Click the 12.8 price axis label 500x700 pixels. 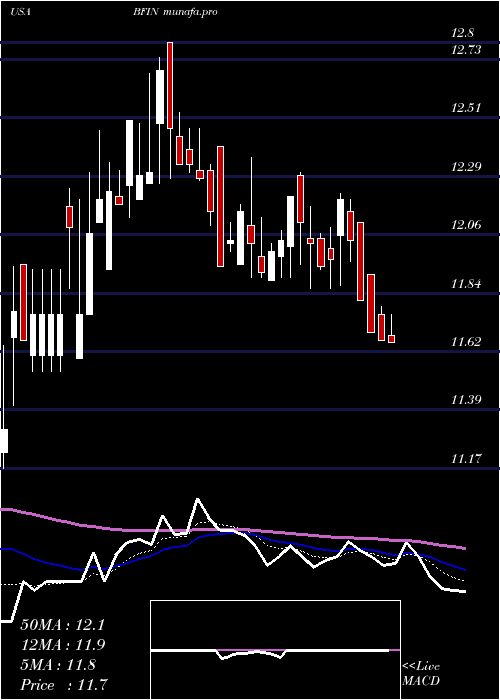tap(463, 33)
